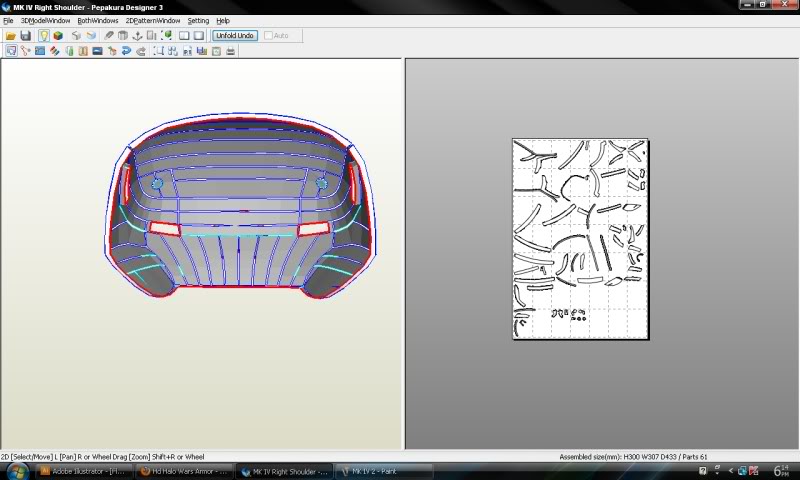Toggle the light bulb lighting icon
Image resolution: width=800 pixels, height=480 pixels.
(43, 36)
